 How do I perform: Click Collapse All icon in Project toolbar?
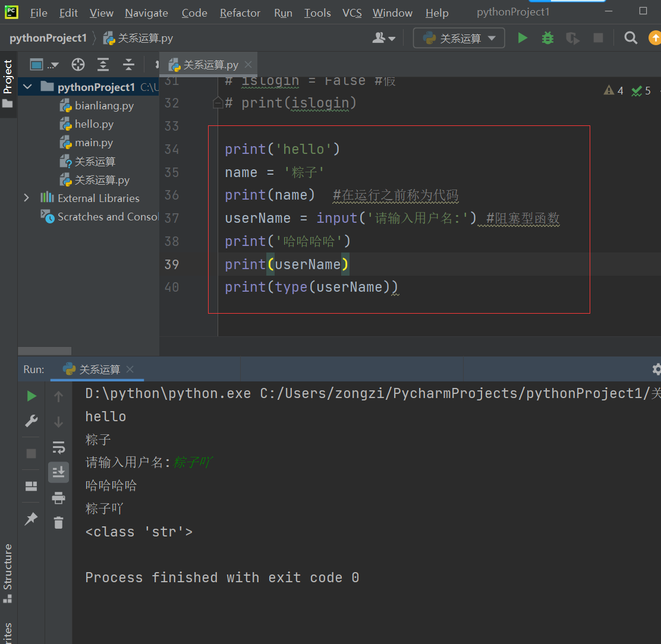point(128,65)
